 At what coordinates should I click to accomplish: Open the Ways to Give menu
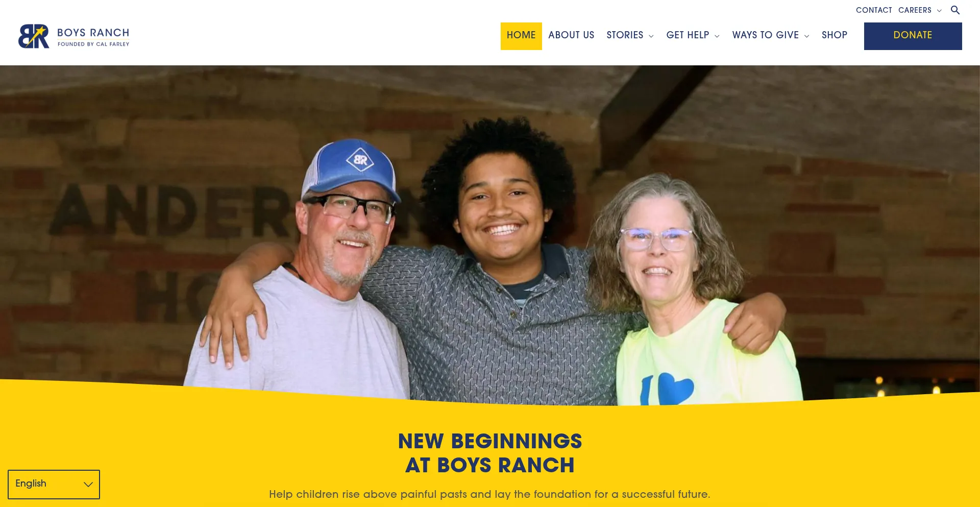[x=765, y=35]
